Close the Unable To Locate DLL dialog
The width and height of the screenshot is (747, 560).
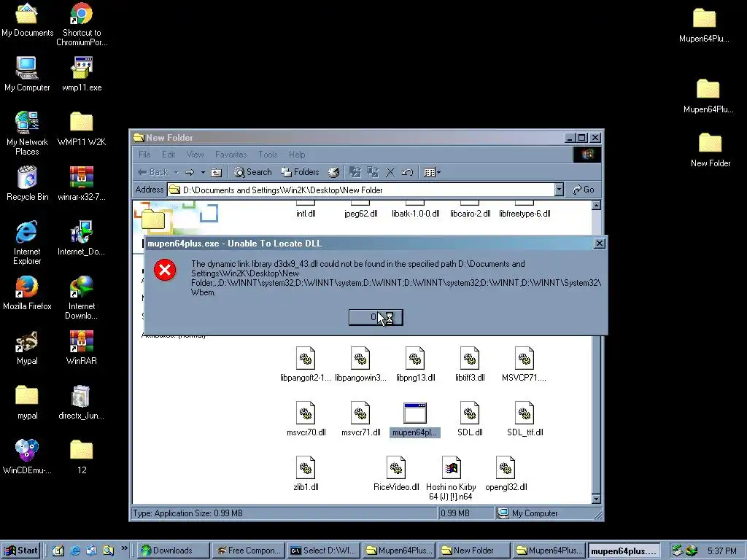tap(600, 244)
